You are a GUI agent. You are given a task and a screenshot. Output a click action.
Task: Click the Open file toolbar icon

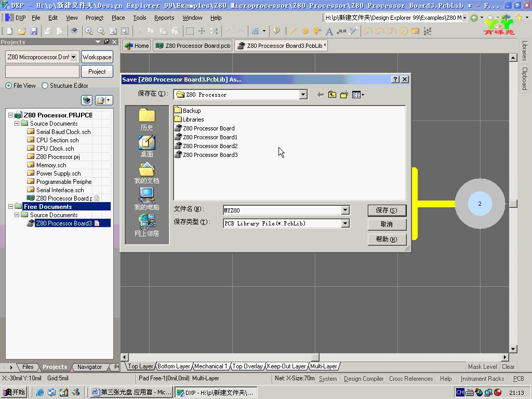pyautogui.click(x=22, y=31)
